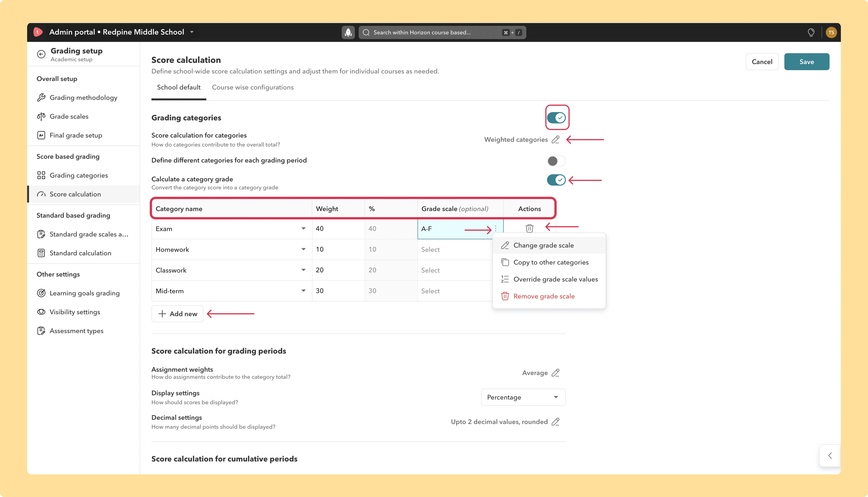
Task: Click Add new category button
Action: coord(177,314)
